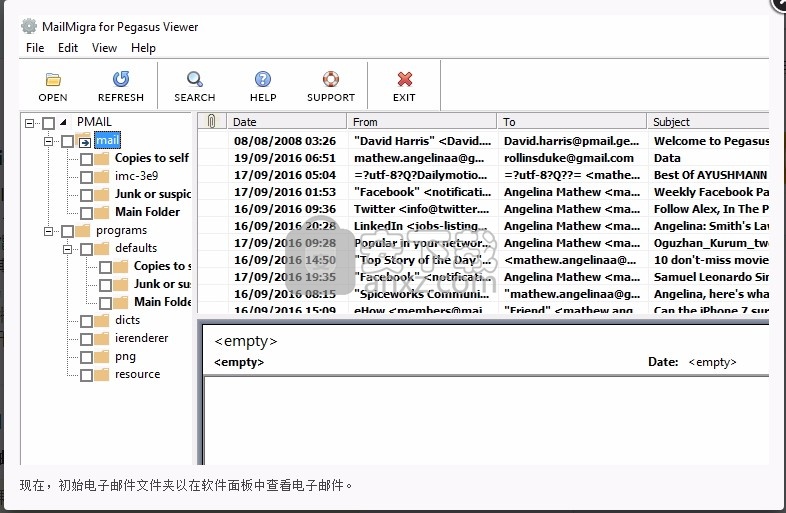Click the SUPPORT lifebuoy icon

[x=331, y=79]
